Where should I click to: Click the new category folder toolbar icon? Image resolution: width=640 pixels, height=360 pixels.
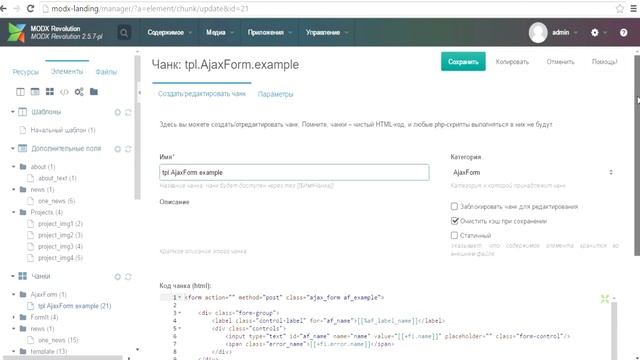coord(94,91)
